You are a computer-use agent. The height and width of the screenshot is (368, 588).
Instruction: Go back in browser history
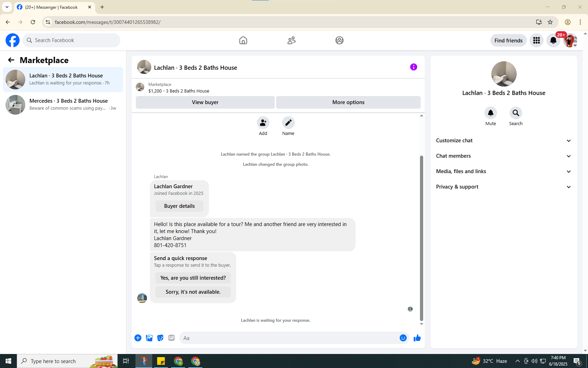point(8,22)
